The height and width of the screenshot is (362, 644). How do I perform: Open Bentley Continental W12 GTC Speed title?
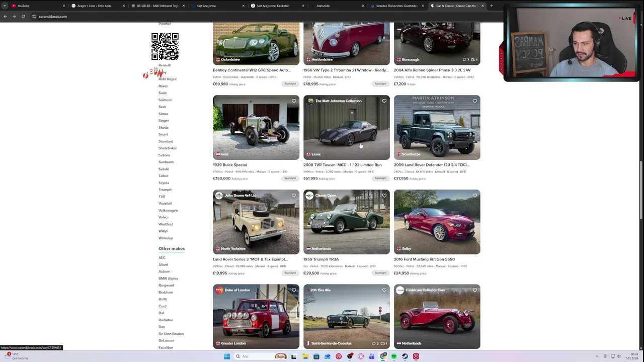tap(252, 70)
